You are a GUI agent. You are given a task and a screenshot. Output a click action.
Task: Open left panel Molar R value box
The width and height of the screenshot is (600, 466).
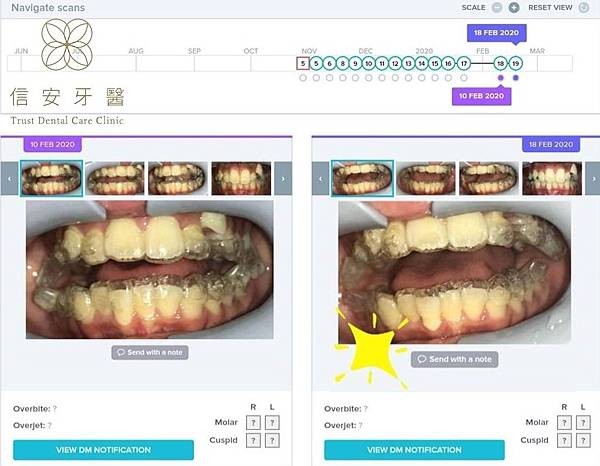point(252,423)
